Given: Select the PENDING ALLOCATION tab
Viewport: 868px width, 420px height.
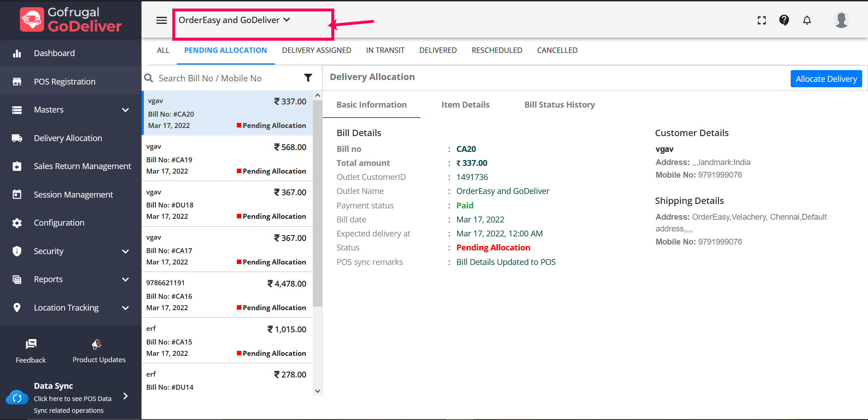Looking at the screenshot, I should [226, 51].
